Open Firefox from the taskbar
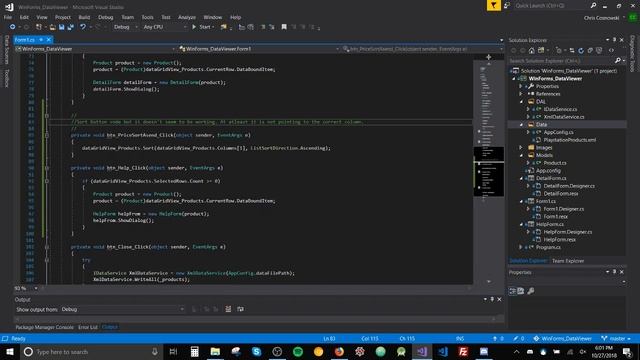This screenshot has width=640, height=360. point(339,351)
